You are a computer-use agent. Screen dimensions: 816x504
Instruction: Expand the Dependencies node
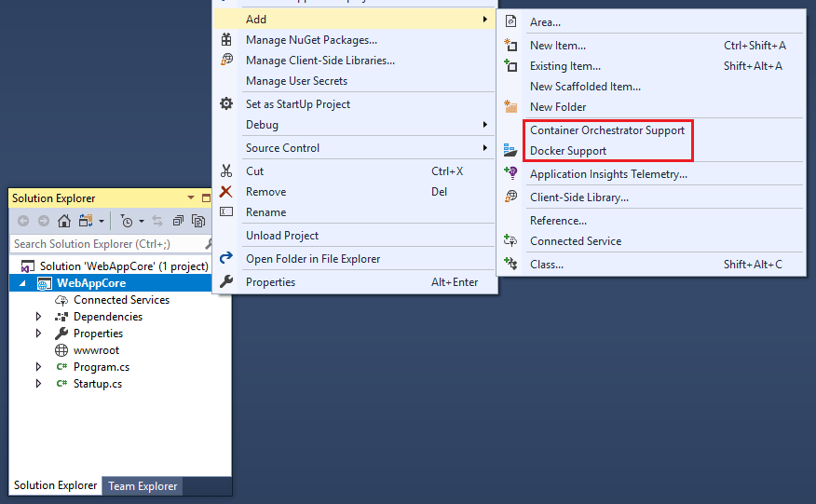39,317
